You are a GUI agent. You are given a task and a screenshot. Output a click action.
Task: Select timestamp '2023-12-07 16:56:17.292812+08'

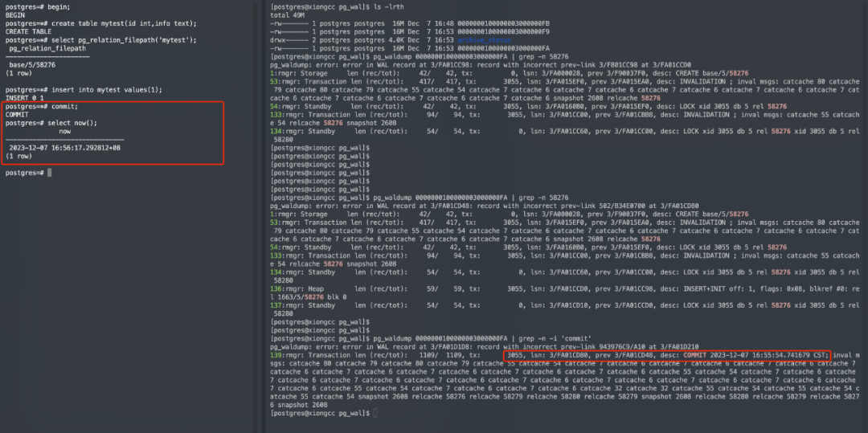pyautogui.click(x=65, y=148)
